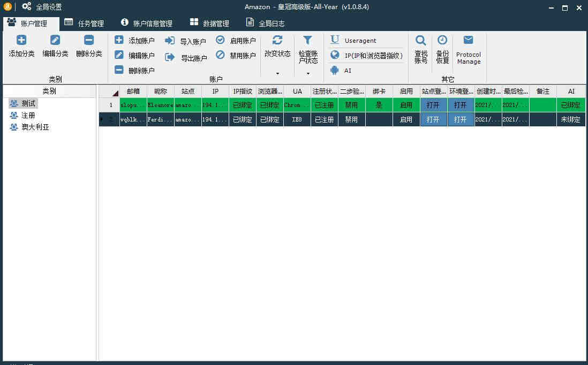Click the 邮箱 column header
The height and width of the screenshot is (365, 588).
(133, 91)
